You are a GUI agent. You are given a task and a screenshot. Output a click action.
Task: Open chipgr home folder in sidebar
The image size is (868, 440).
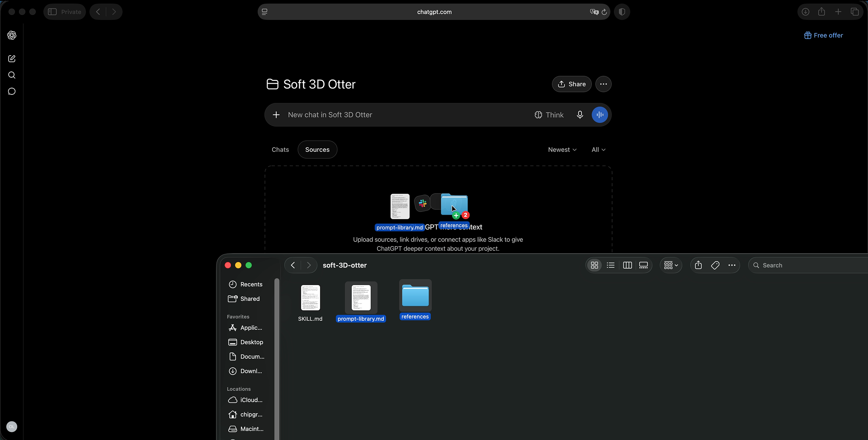pos(246,414)
